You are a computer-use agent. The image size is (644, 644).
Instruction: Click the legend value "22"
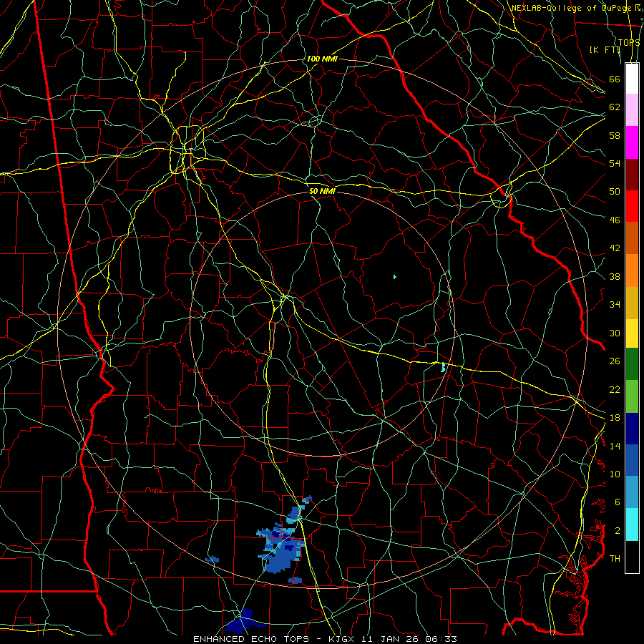tap(615, 390)
